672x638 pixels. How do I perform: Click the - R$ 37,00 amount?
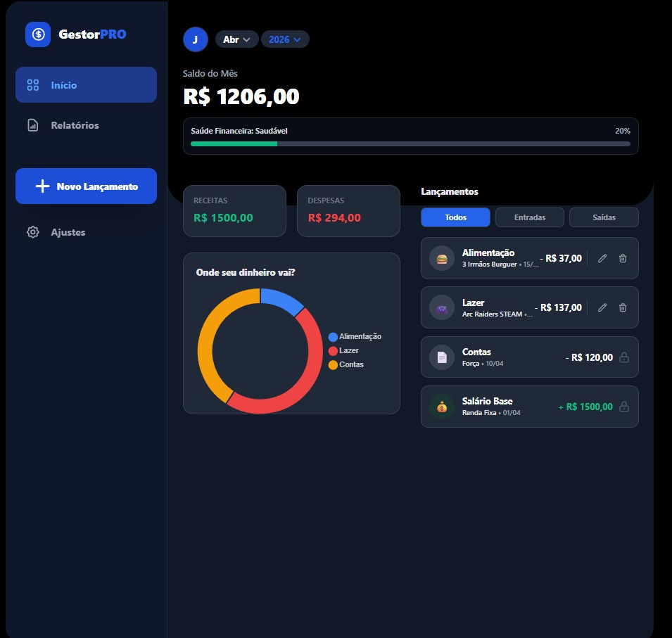(561, 258)
